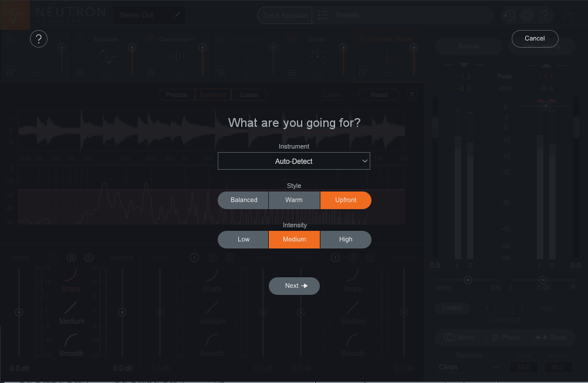Viewport: 588px width, 383px height.
Task: Click the Neutron logo icon
Action: pos(15,15)
